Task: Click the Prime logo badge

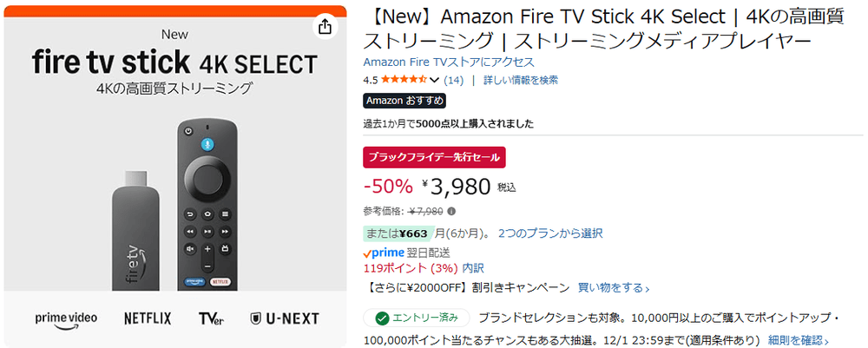Action: click(x=383, y=253)
